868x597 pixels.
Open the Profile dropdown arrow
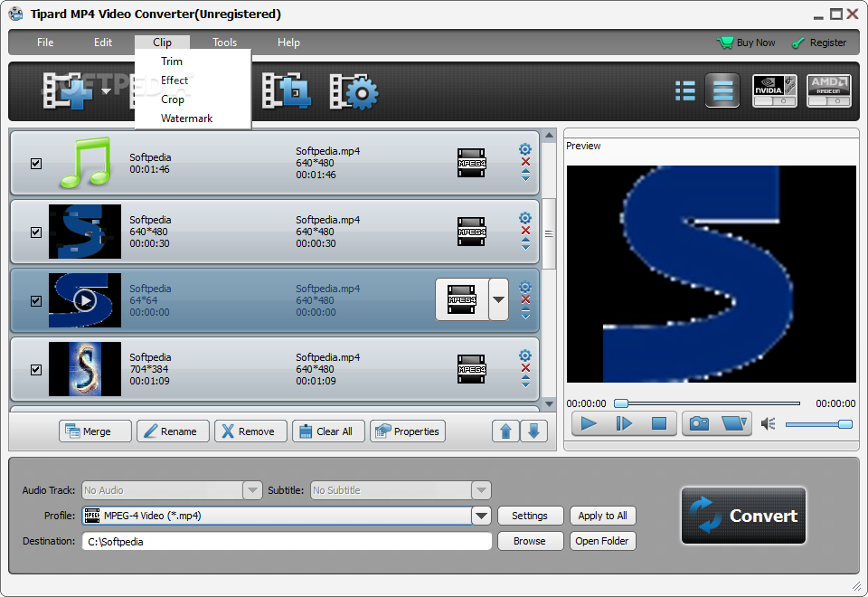pyautogui.click(x=481, y=516)
